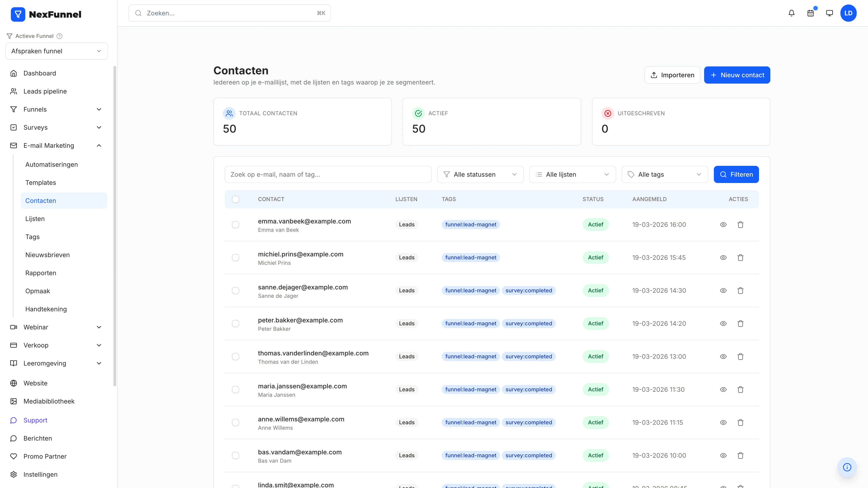Open the calendar icon in top bar
The image size is (868, 488).
(x=810, y=13)
